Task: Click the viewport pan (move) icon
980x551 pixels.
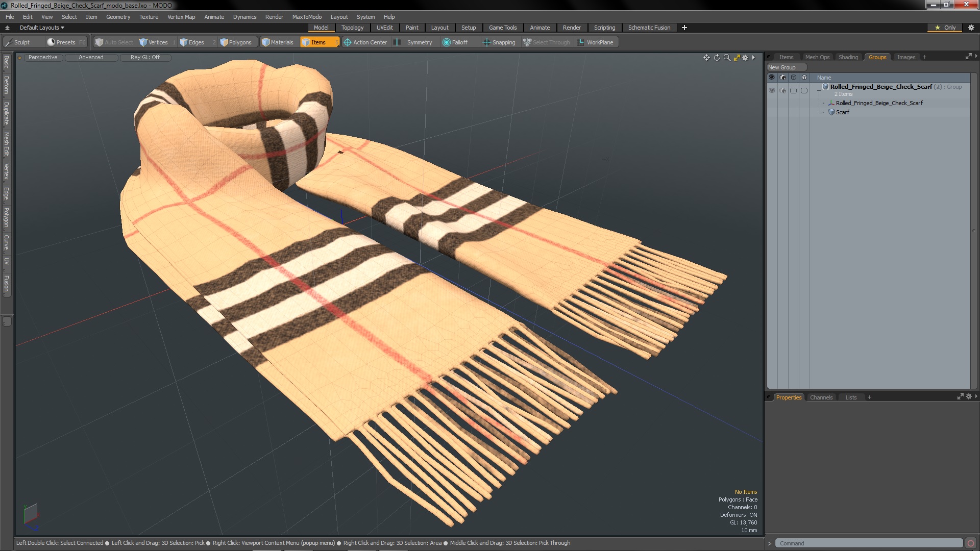Action: tap(706, 58)
